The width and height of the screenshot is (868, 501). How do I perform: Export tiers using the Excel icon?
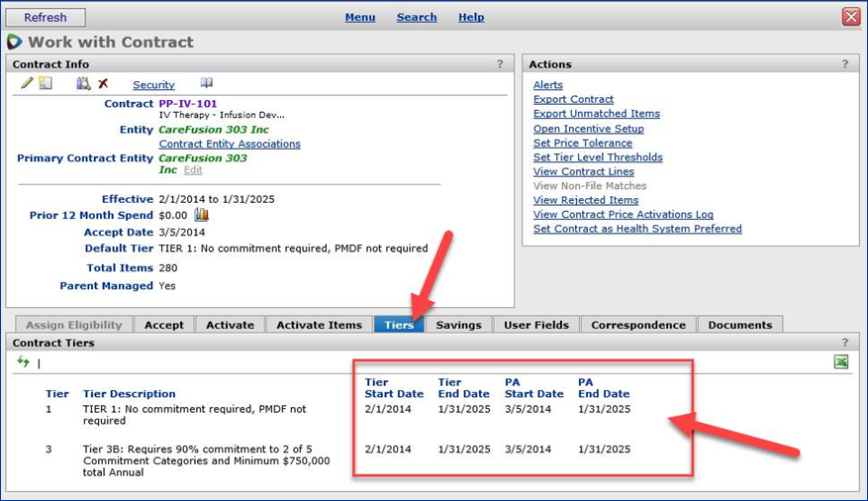[x=840, y=362]
